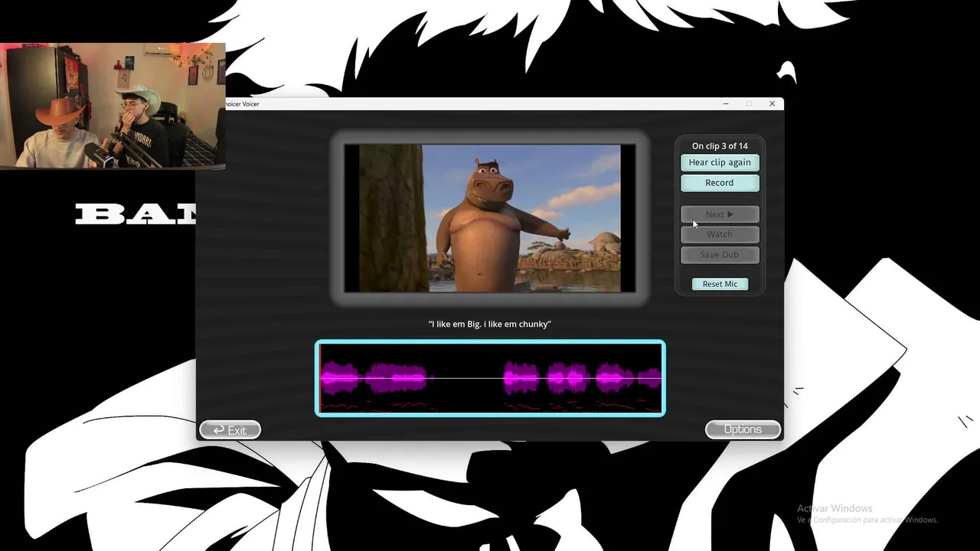980x551 pixels.
Task: Click the webcam overlay with two people
Action: point(113,106)
